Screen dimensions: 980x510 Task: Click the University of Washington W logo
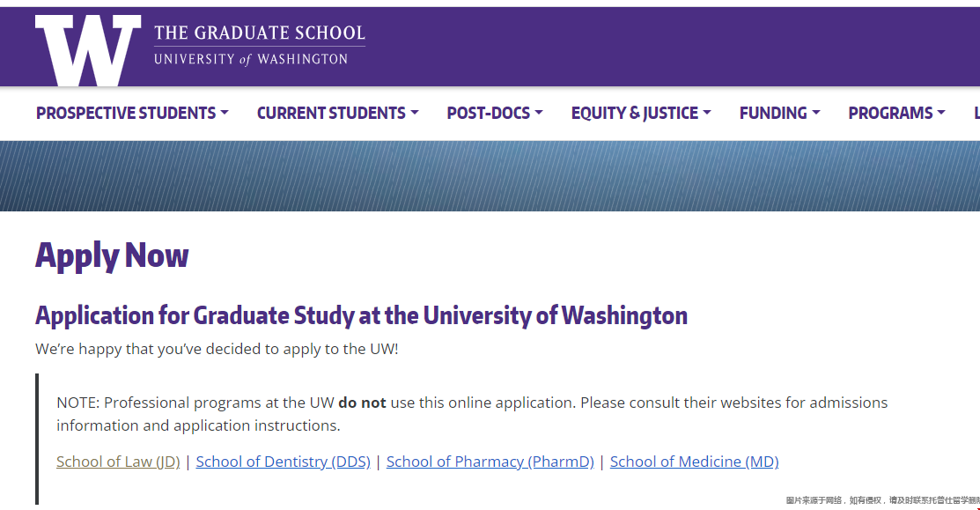[x=88, y=50]
